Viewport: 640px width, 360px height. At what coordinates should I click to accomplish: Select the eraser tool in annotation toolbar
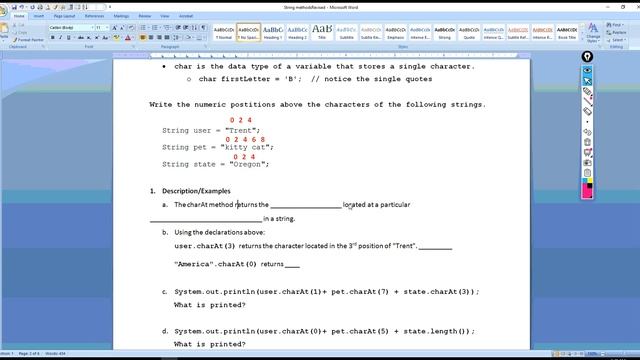587,111
